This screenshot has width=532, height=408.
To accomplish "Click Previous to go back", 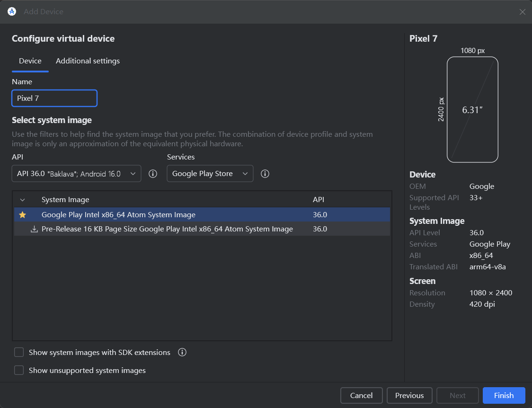I will click(x=409, y=395).
